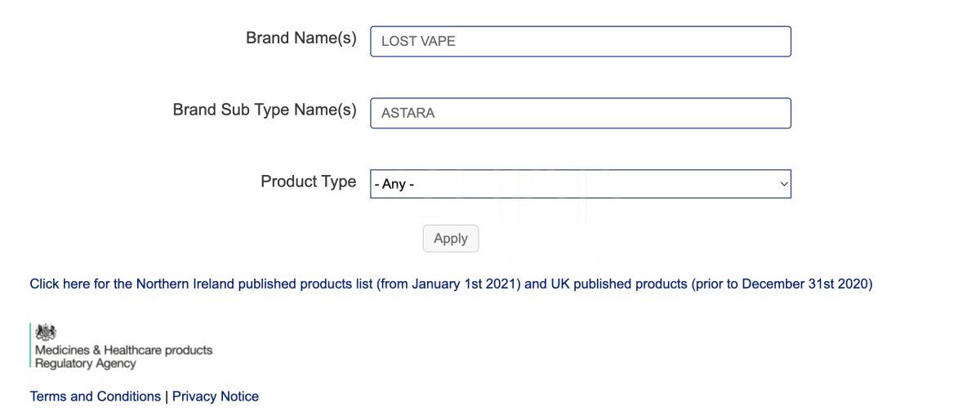Click the Brand Name(s) label
The height and width of the screenshot is (412, 980).
tap(301, 38)
